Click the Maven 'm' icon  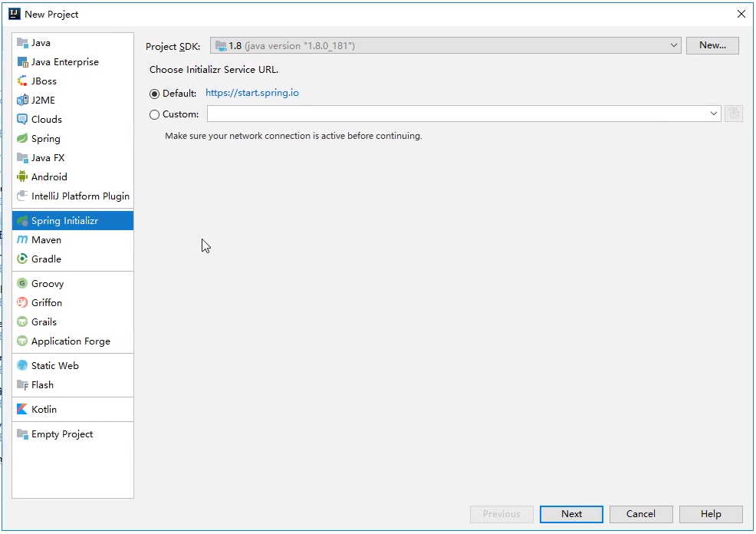[22, 240]
